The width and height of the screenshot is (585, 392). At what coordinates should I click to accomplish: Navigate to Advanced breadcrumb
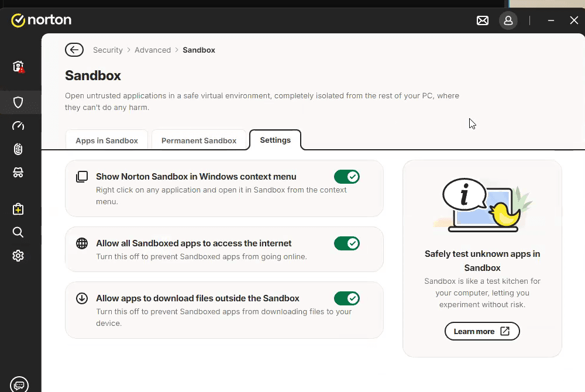153,50
